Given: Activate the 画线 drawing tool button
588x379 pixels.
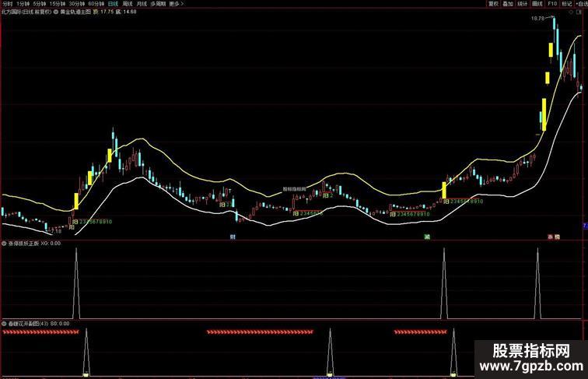Looking at the screenshot, I should point(537,3).
